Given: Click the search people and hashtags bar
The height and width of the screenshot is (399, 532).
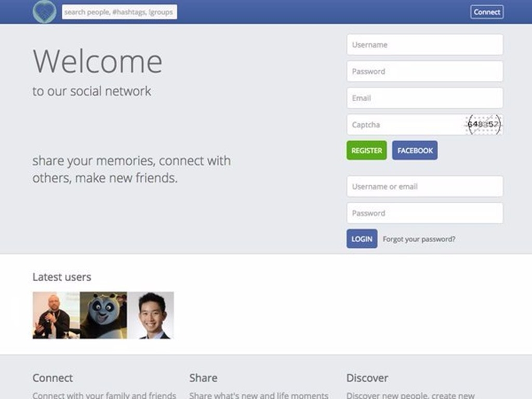Looking at the screenshot, I should pyautogui.click(x=119, y=11).
